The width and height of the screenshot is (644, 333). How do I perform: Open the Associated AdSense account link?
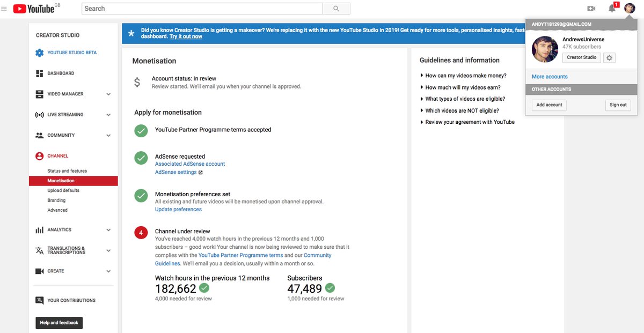[x=190, y=164]
